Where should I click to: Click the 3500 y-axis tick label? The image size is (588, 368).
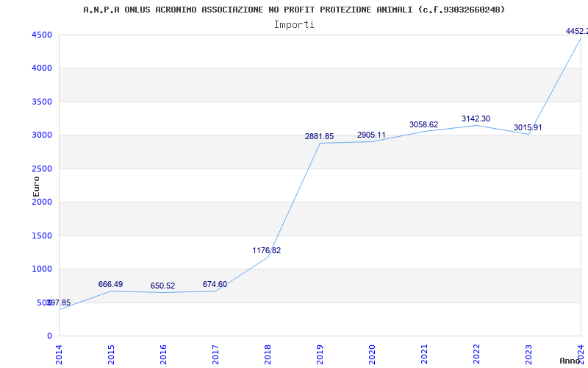(42, 102)
